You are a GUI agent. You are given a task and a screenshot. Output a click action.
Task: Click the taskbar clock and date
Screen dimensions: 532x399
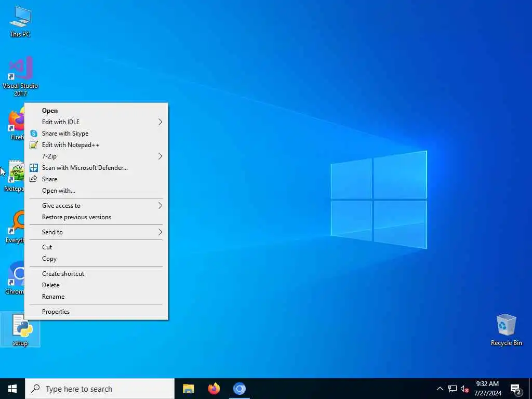pyautogui.click(x=487, y=389)
